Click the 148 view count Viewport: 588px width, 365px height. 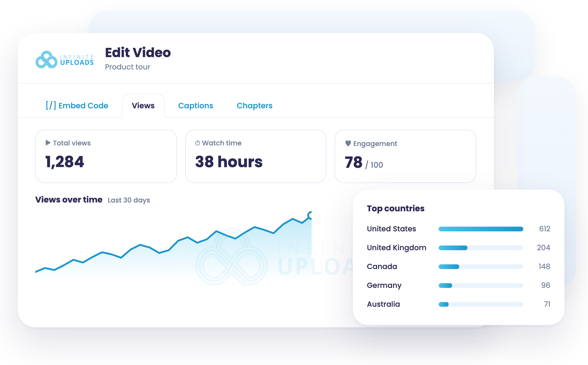click(x=544, y=266)
